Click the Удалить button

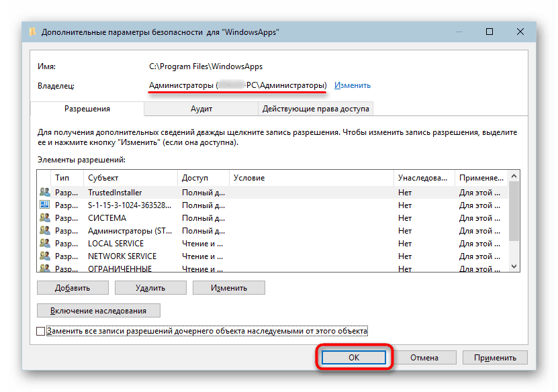[150, 287]
